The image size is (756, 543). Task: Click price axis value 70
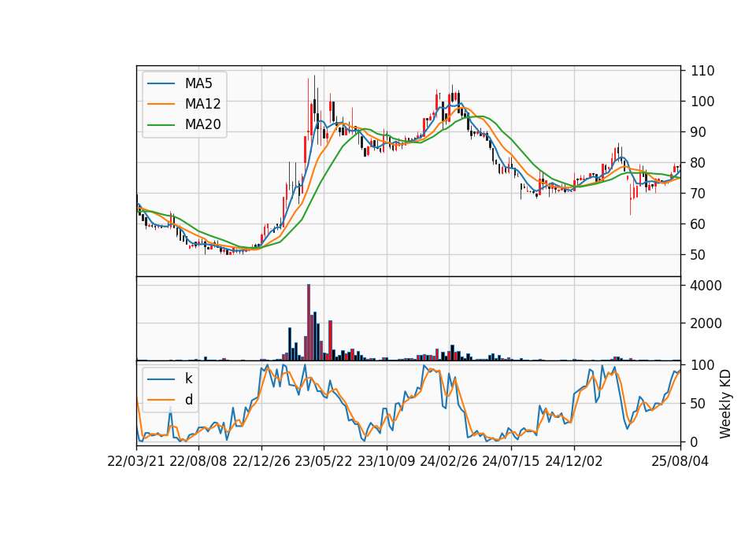[x=699, y=194]
